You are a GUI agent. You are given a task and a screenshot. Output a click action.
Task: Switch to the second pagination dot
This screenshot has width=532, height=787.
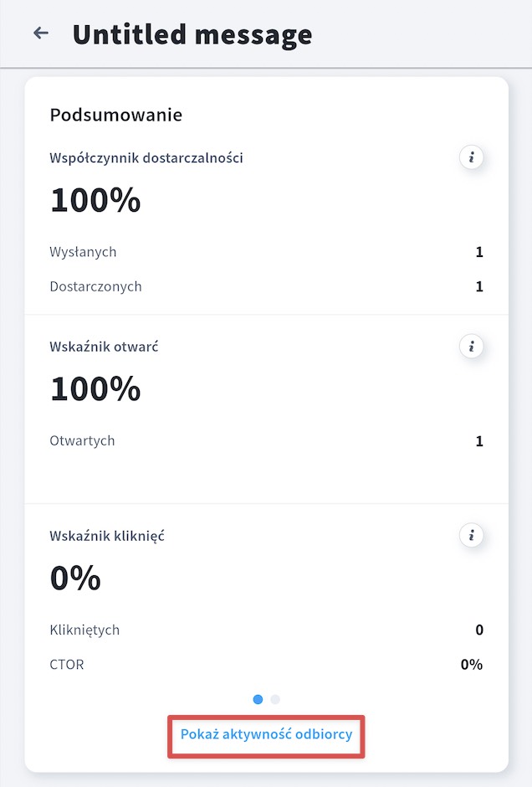point(274,699)
